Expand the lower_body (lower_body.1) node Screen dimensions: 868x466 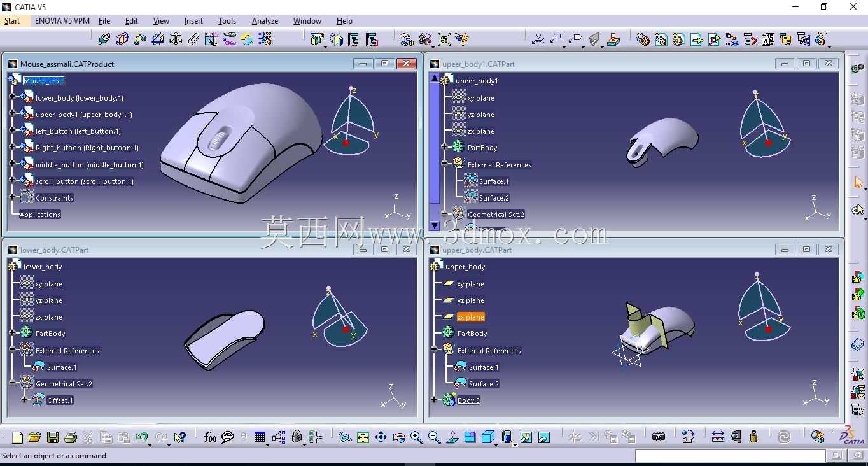[12, 97]
